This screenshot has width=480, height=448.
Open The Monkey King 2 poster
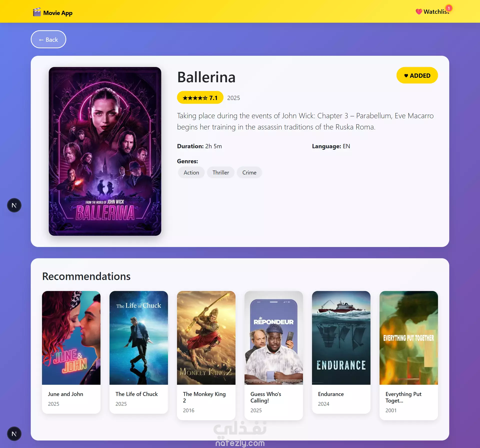(206, 338)
